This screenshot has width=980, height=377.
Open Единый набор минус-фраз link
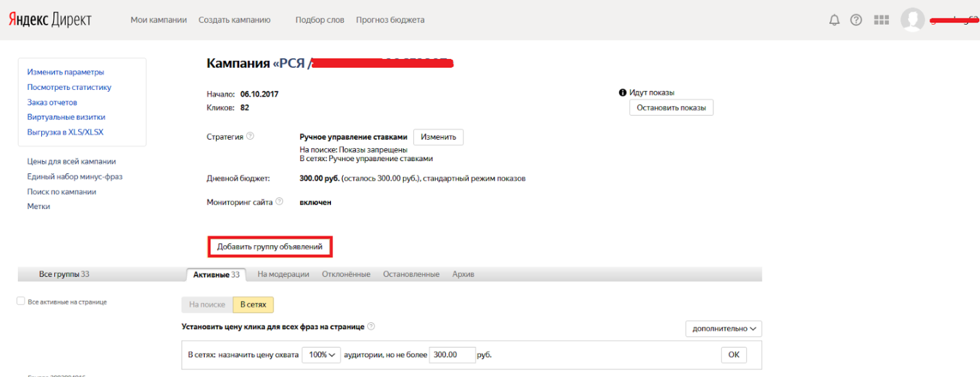(75, 177)
